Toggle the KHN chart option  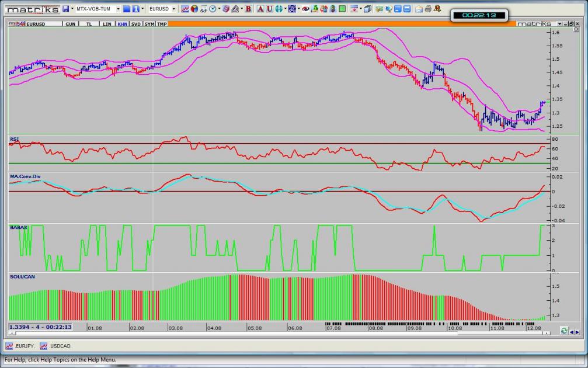[x=122, y=24]
